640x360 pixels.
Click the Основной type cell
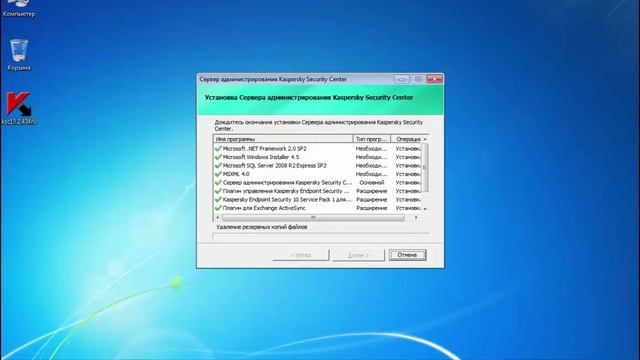coord(371,182)
